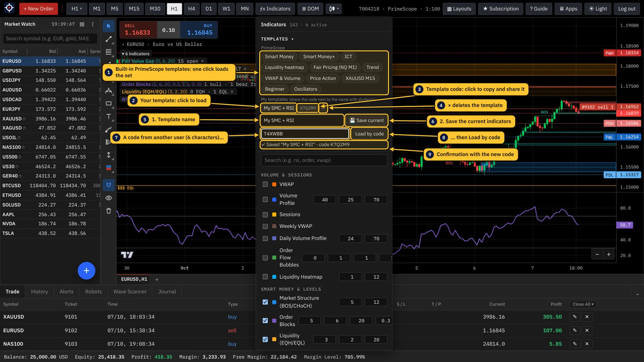Collapse the TEMPLATES section

coord(277,39)
